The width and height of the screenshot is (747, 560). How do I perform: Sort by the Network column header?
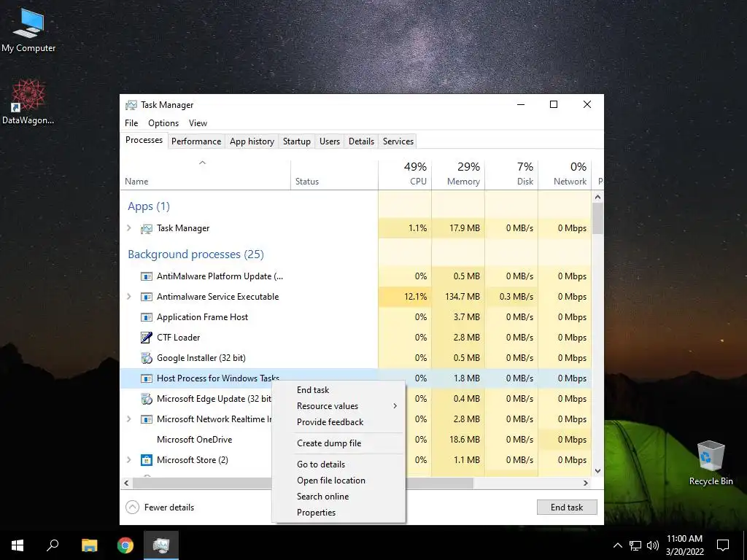pyautogui.click(x=565, y=174)
